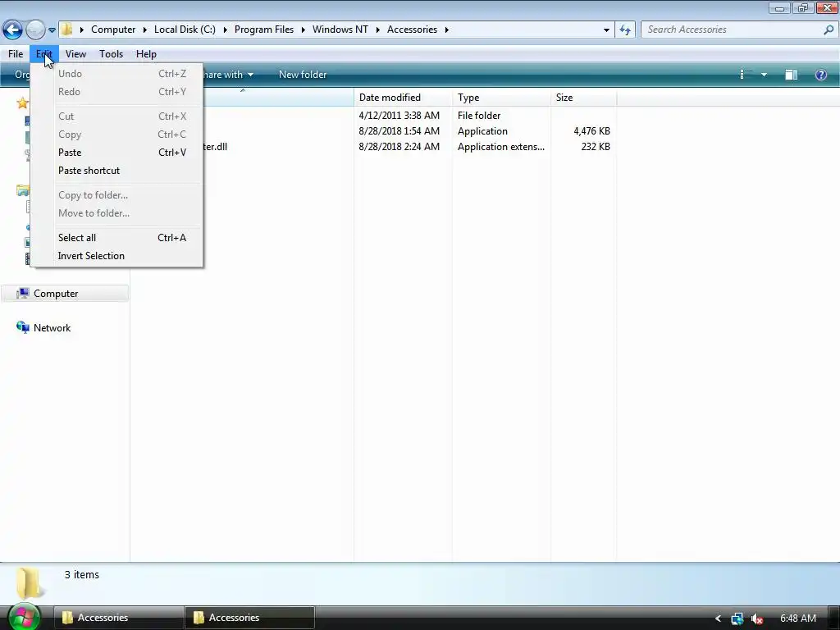Click the New folder toolbar button
Viewport: 840px width, 630px height.
click(x=303, y=75)
